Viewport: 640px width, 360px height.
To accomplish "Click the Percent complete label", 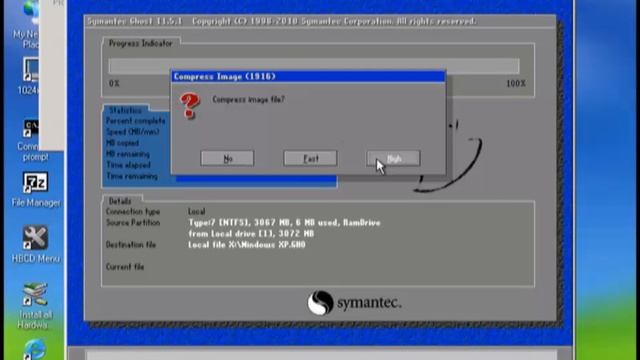I will coord(136,121).
